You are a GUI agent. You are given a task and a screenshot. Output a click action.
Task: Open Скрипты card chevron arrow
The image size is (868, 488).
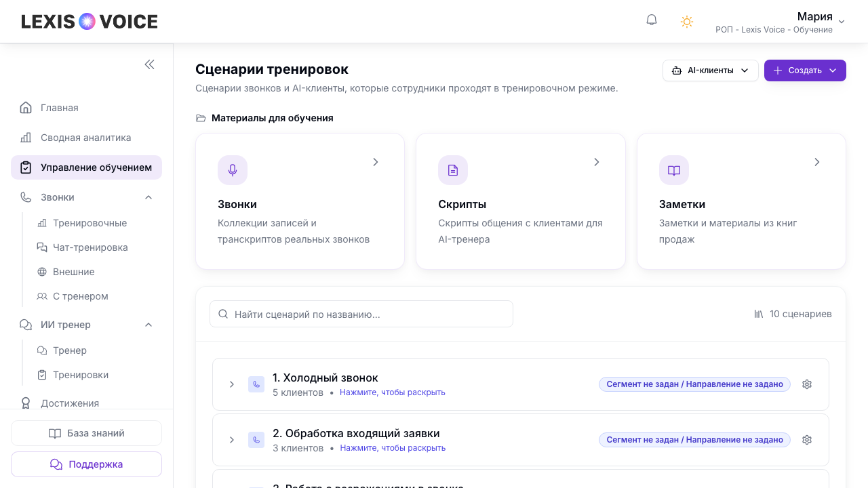[596, 162]
